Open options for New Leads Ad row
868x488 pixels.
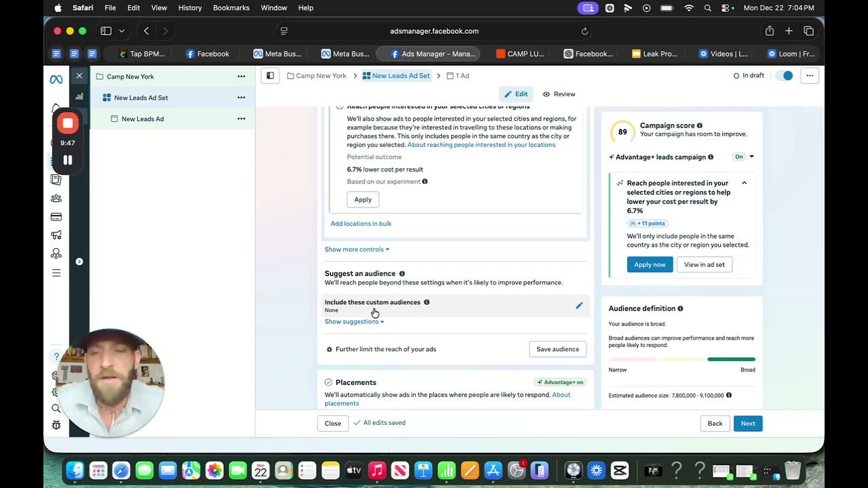(x=241, y=119)
